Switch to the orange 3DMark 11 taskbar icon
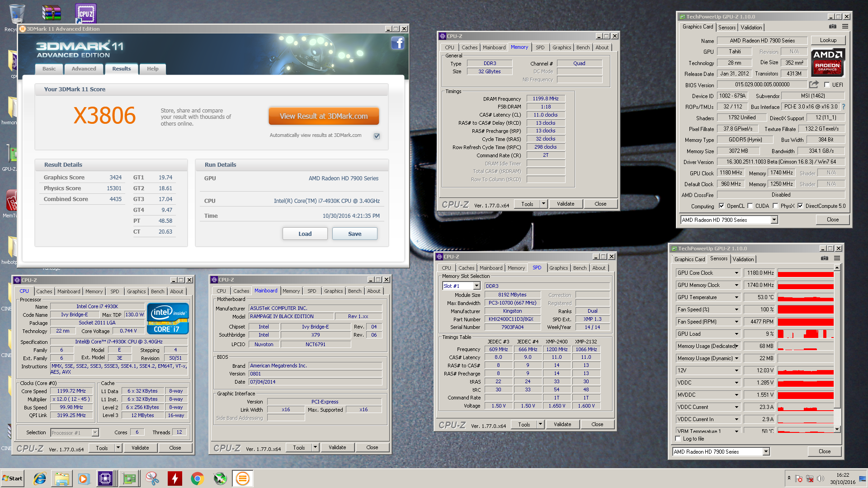 [243, 479]
